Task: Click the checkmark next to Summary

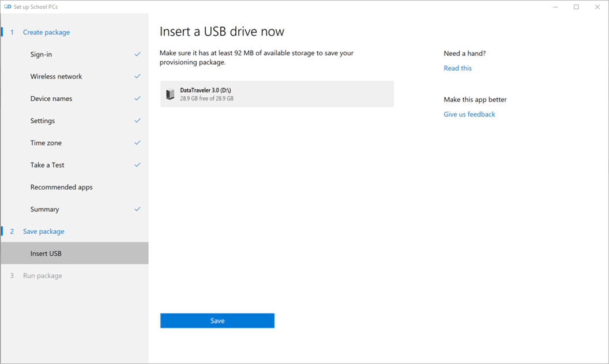Action: [137, 209]
